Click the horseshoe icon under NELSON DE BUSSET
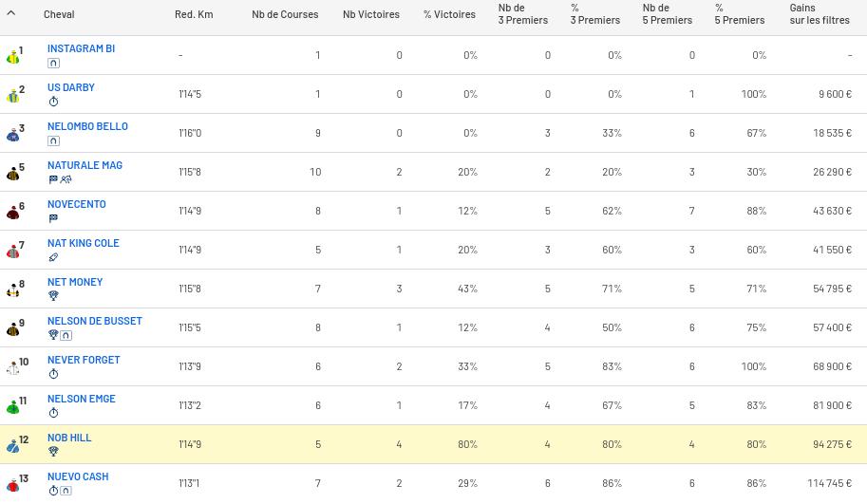Screen dimensions: 867x504 point(66,335)
